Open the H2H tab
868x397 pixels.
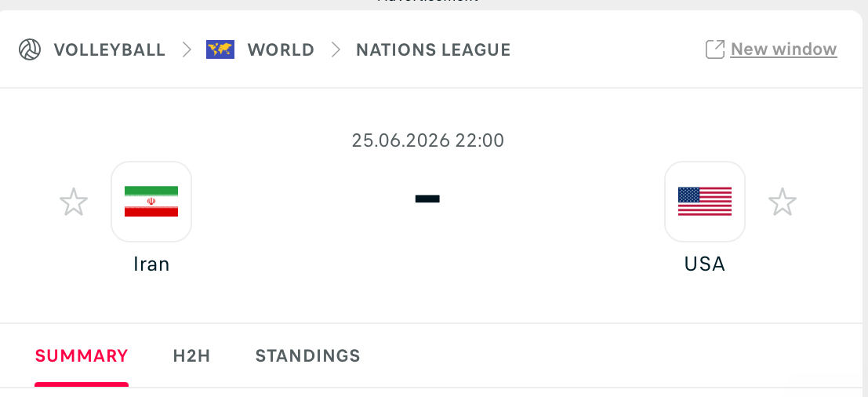[x=191, y=356]
